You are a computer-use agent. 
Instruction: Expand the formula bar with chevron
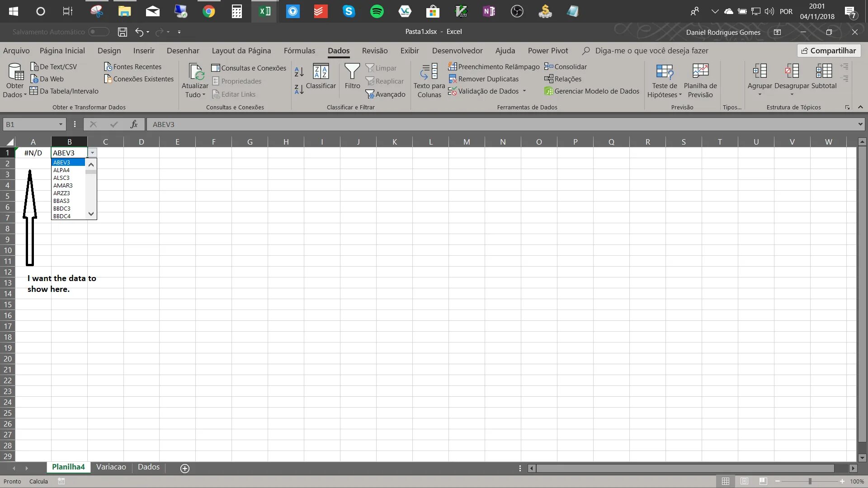pyautogui.click(x=860, y=124)
